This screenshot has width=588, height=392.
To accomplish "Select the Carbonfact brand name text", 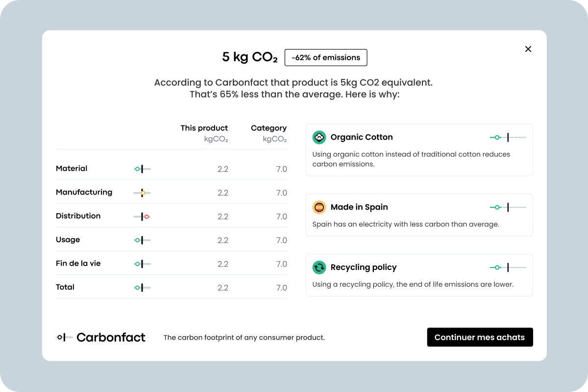I will pos(111,337).
